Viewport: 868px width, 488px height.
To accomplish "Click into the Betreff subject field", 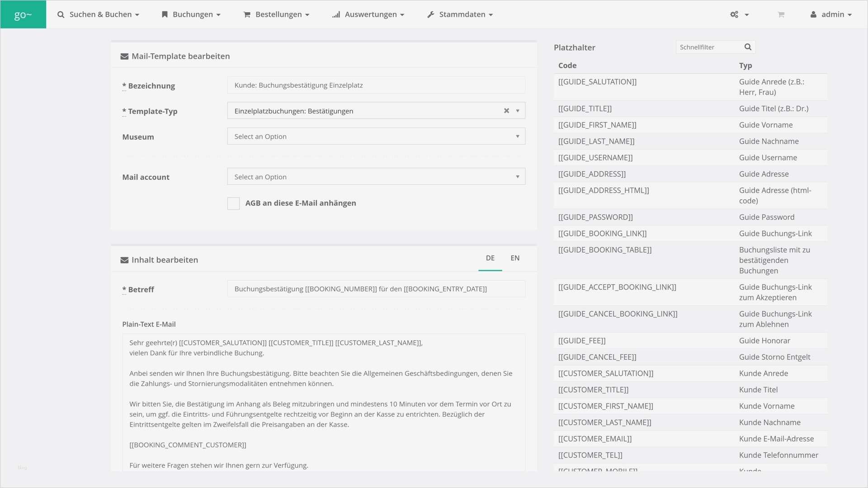I will click(376, 289).
